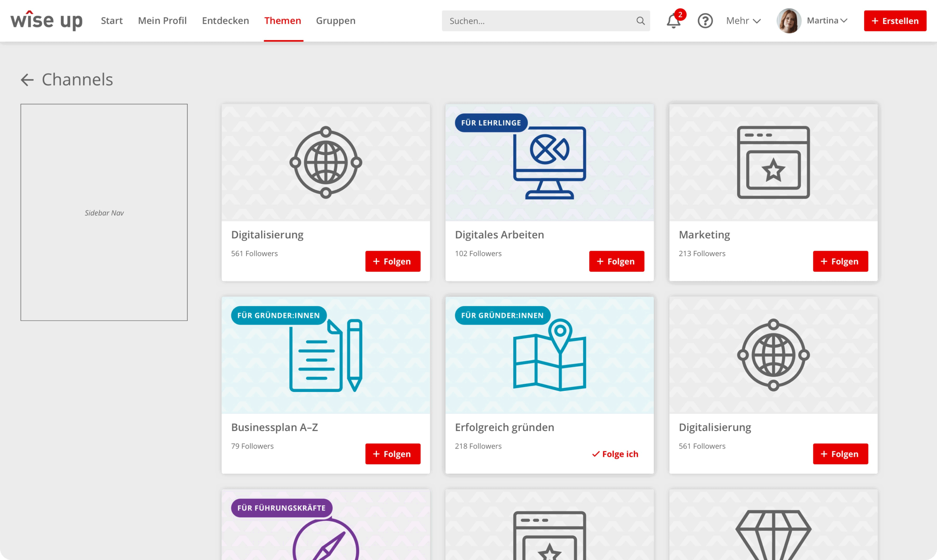Open first Digitalisierung globe thumbnail
This screenshot has width=937, height=560.
pos(326,162)
